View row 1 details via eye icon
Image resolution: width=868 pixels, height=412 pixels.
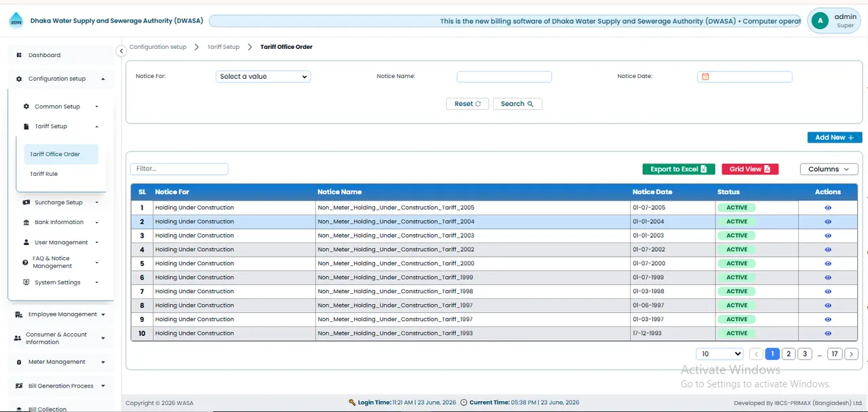[828, 208]
